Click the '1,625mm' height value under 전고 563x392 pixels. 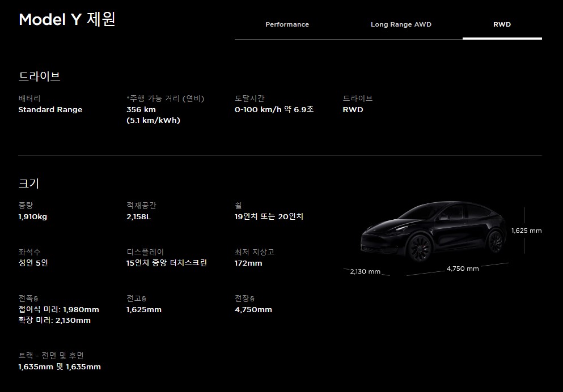144,309
